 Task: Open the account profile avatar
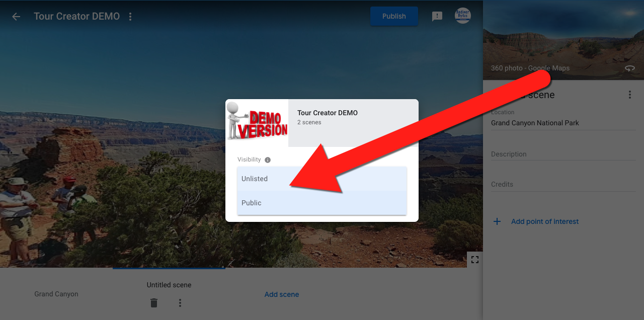click(x=463, y=16)
